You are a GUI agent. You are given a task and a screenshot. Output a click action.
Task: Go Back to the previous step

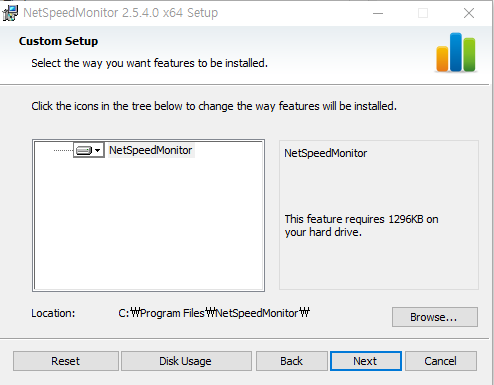(292, 361)
